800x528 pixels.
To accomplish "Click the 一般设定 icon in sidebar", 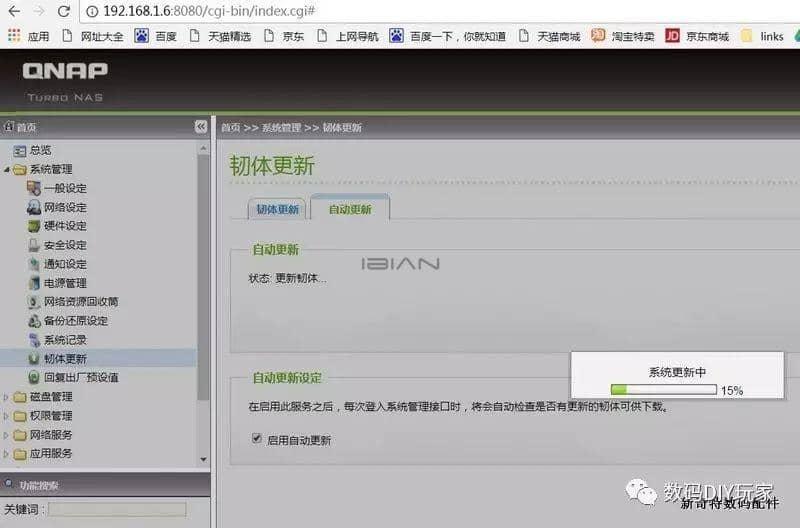I will pos(34,188).
